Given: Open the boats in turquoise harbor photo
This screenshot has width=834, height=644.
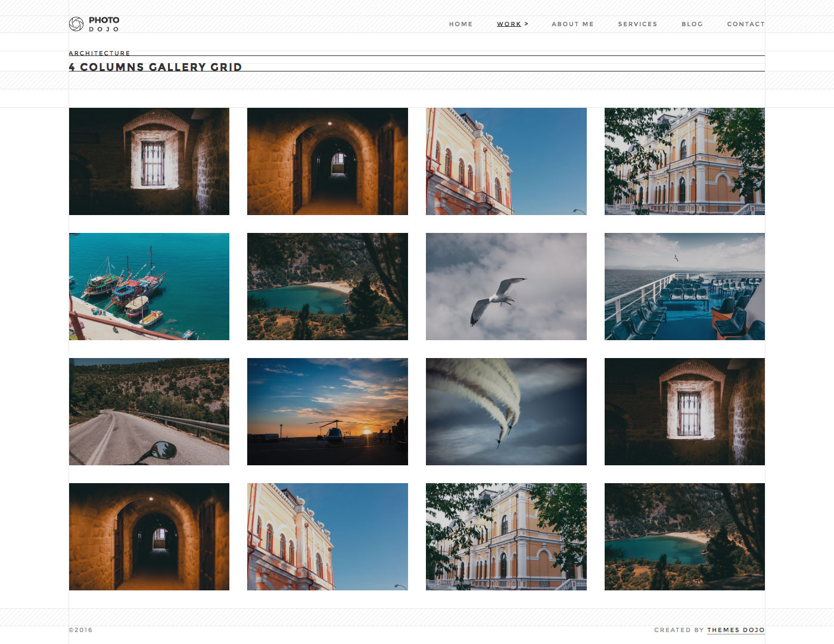Looking at the screenshot, I should [x=149, y=287].
